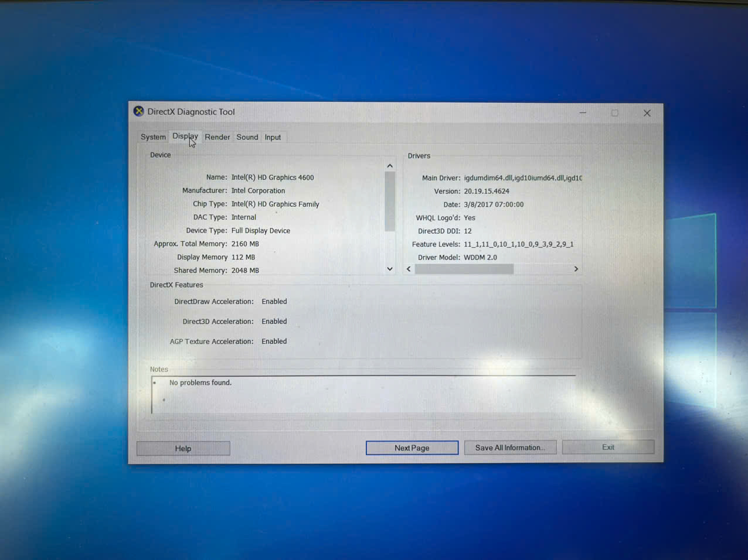The height and width of the screenshot is (560, 748).
Task: Minimize the DirectX Diagnostic Tool window
Action: (583, 112)
